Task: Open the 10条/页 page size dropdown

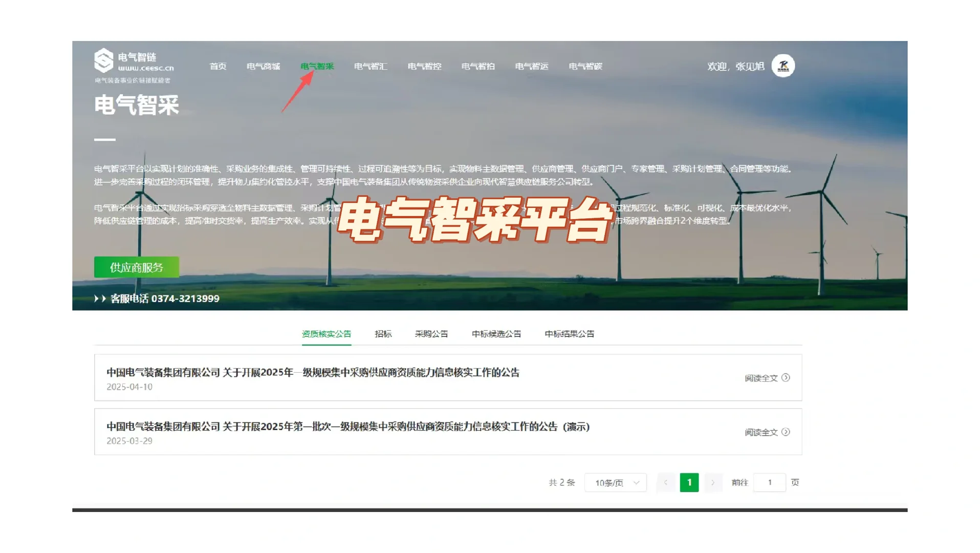Action: [615, 482]
